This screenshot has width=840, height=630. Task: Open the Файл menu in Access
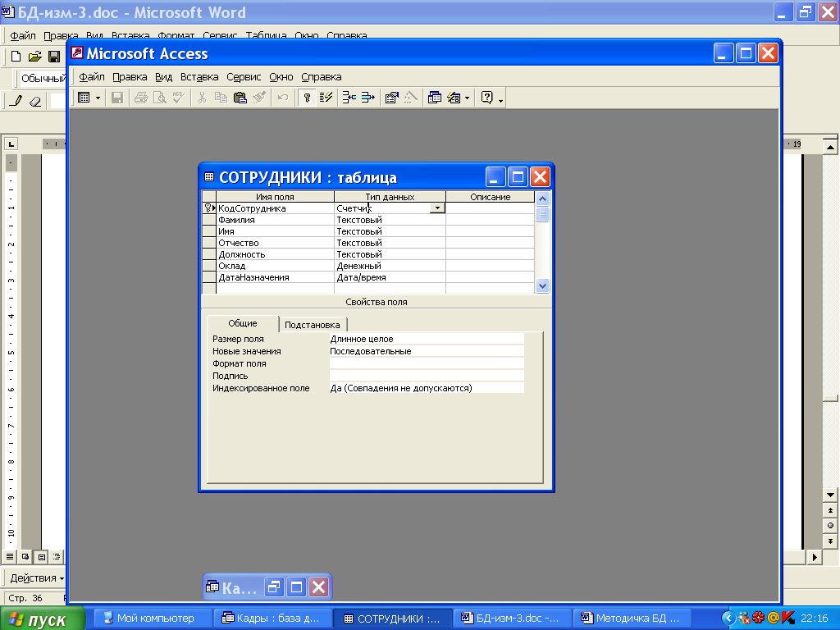[92, 76]
